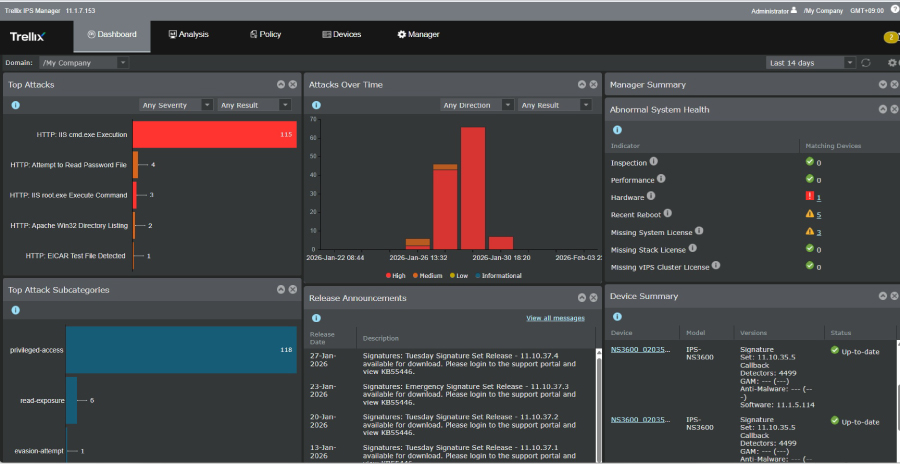The width and height of the screenshot is (900, 464).
Task: Show help for Missing System License indicator
Action: point(699,231)
